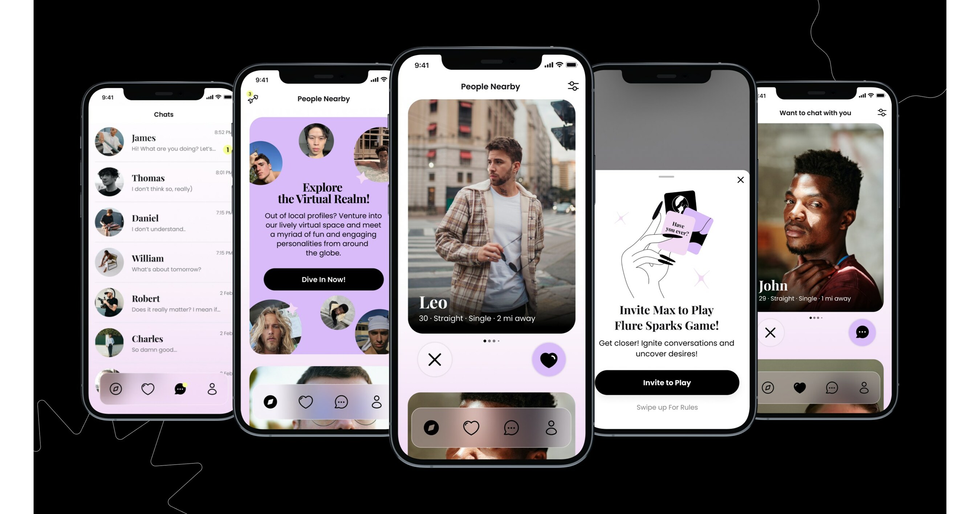
Task: Tap the heart/like icon on Leo's profile
Action: [x=548, y=359]
